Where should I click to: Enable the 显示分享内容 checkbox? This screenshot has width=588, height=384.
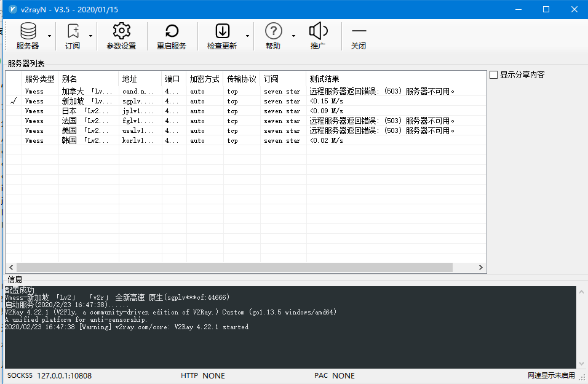pyautogui.click(x=493, y=74)
